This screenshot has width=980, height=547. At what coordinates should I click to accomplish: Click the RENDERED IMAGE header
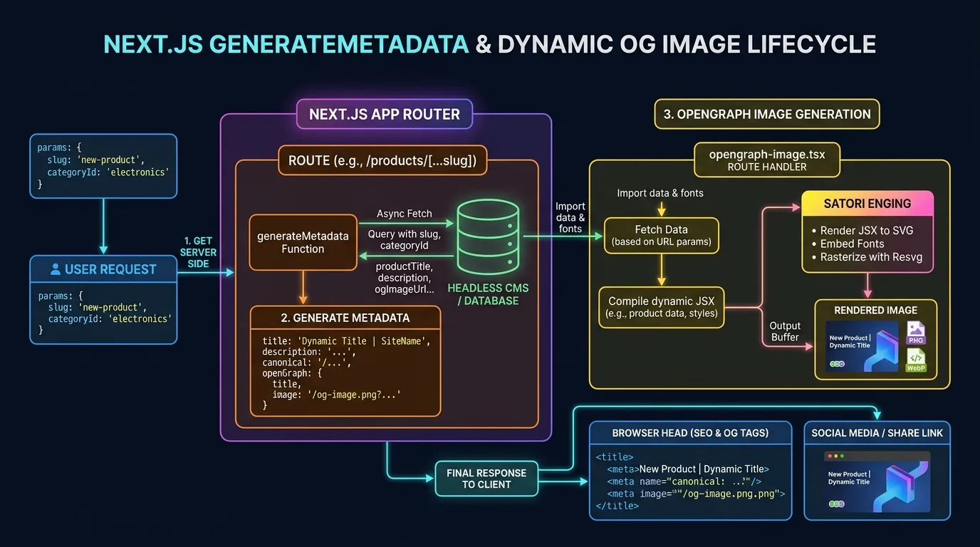pos(876,310)
